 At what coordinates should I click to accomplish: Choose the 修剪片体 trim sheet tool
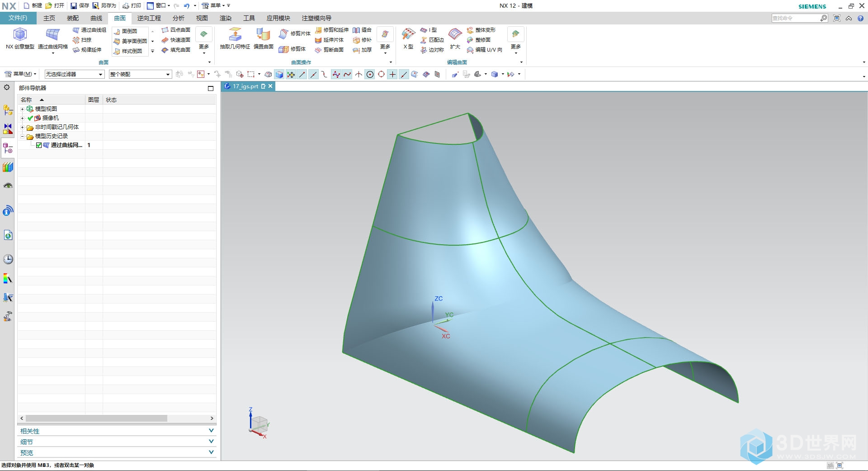coord(295,33)
